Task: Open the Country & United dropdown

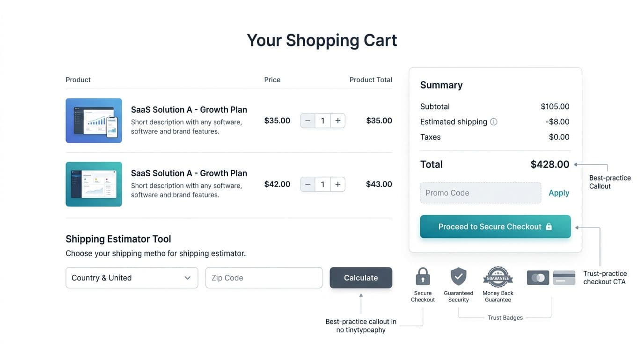Action: pos(132,277)
